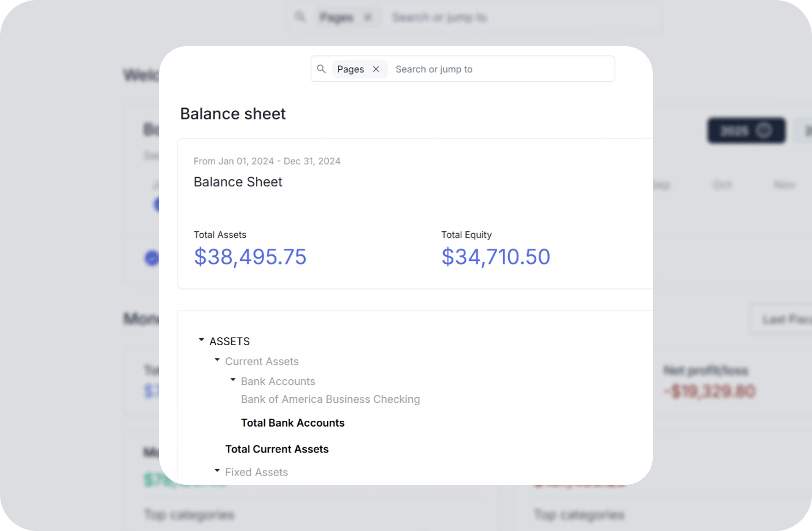Viewport: 812px width, 531px height.
Task: Select the Total Bank Accounts row
Action: [x=293, y=423]
